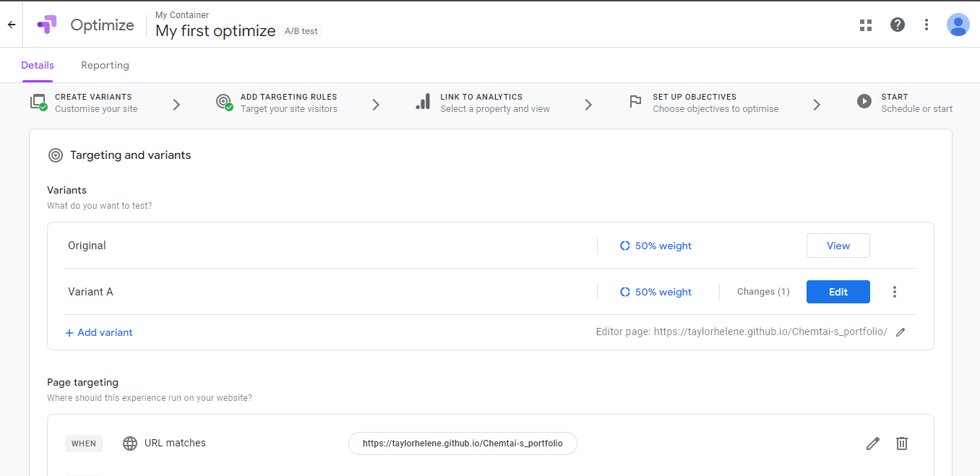Edit the URL matches rule pencil

(x=873, y=443)
